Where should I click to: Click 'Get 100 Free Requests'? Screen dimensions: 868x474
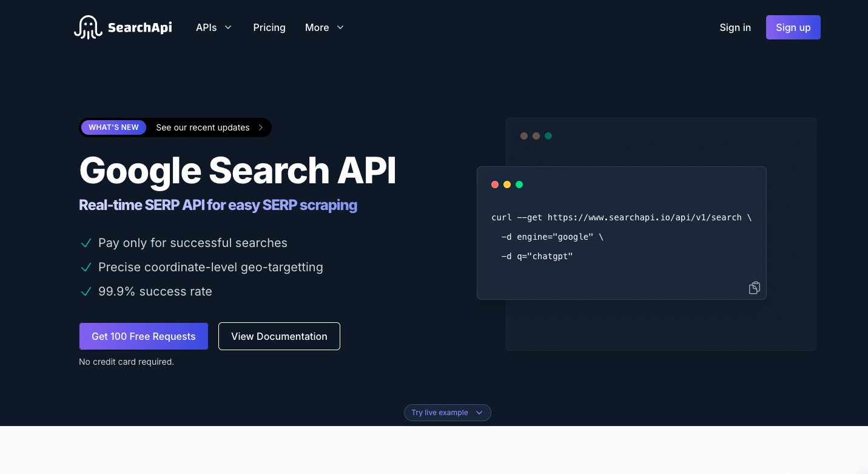[143, 336]
